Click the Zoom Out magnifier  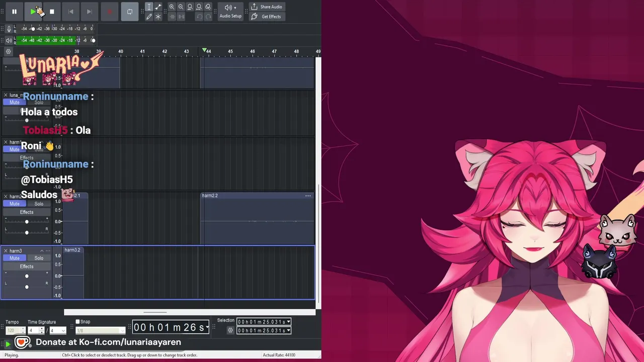tap(181, 7)
